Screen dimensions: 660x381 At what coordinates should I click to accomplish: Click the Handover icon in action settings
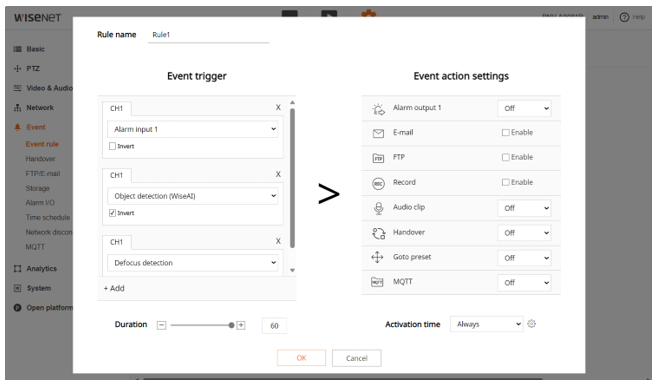coord(378,233)
